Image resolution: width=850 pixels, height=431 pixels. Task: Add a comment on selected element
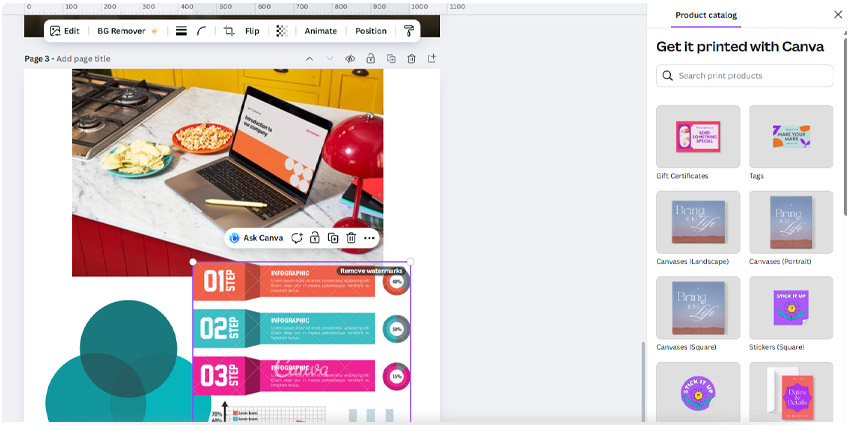[297, 238]
